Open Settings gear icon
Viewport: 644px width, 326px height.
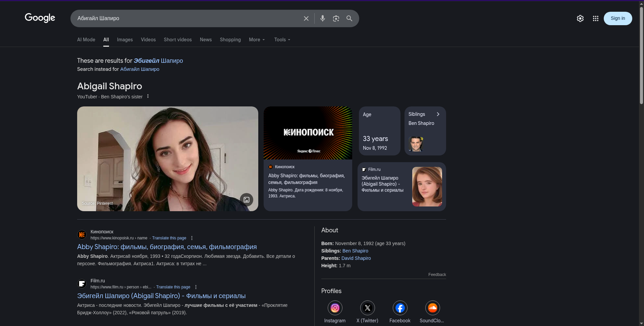pyautogui.click(x=580, y=18)
